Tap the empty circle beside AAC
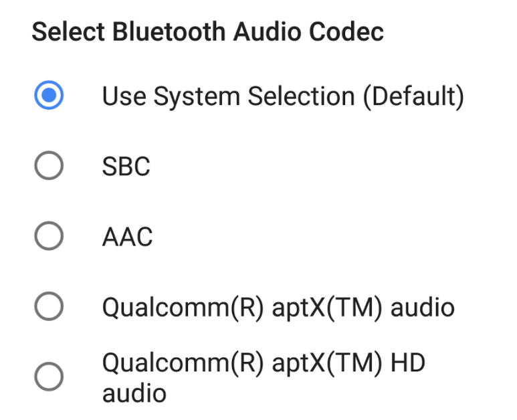 (49, 236)
